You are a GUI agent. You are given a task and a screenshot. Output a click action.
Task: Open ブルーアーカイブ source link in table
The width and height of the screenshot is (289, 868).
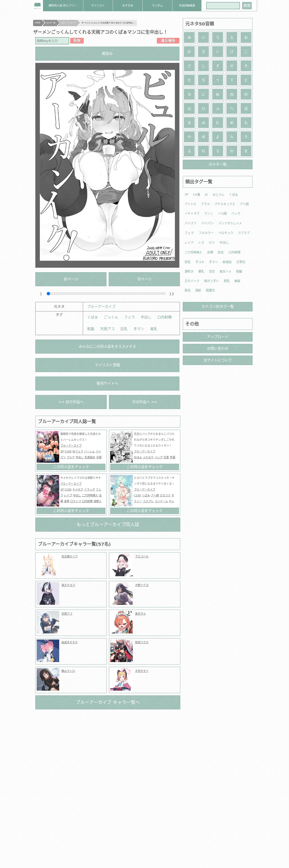coord(101,307)
